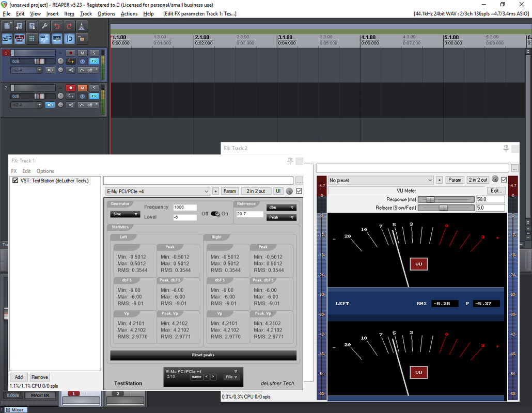The width and height of the screenshot is (532, 413).
Task: Open the File menu
Action: point(6,13)
